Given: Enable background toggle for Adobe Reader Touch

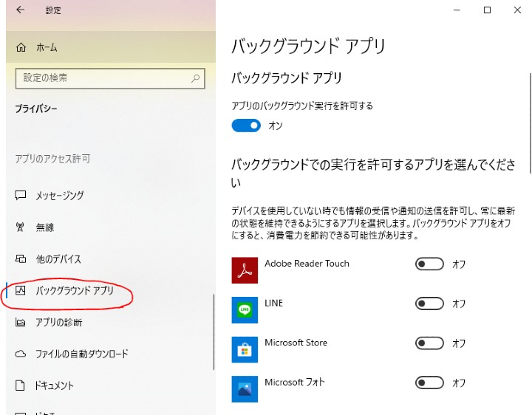Looking at the screenshot, I should tap(429, 264).
